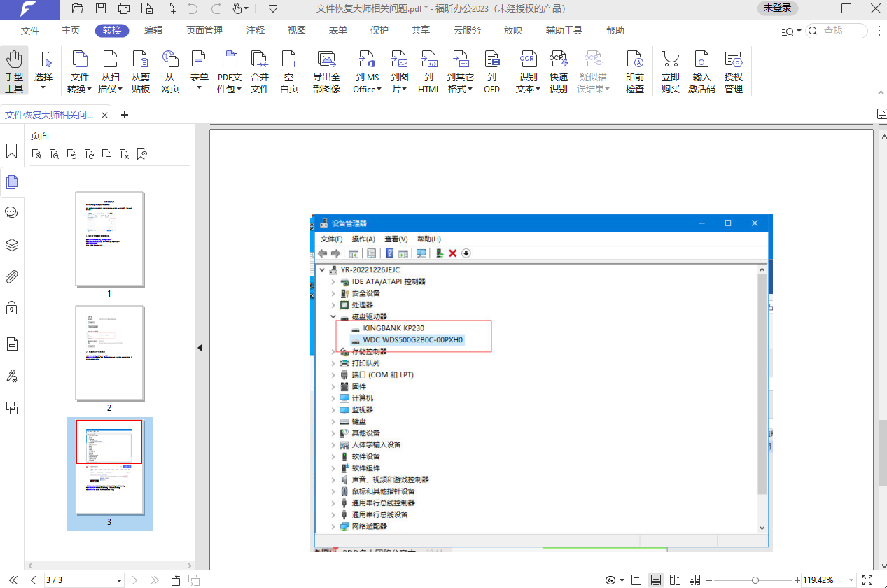
Task: Switch to facing two-page view mode
Action: 675,580
